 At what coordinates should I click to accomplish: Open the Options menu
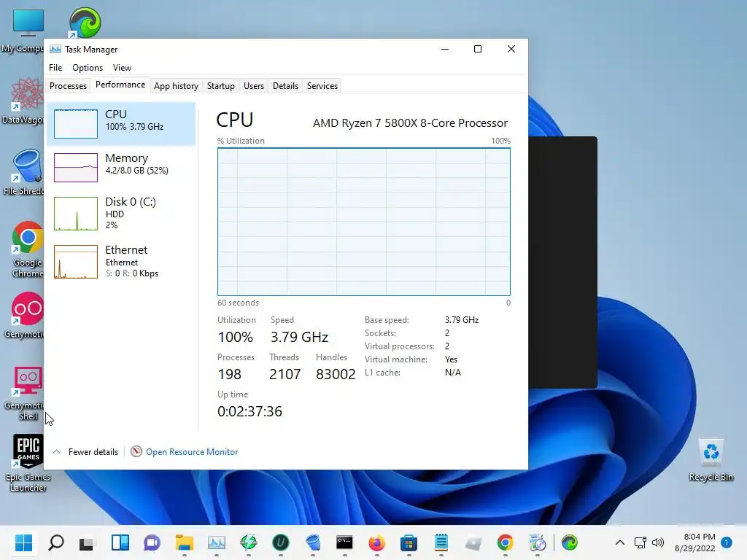click(88, 68)
